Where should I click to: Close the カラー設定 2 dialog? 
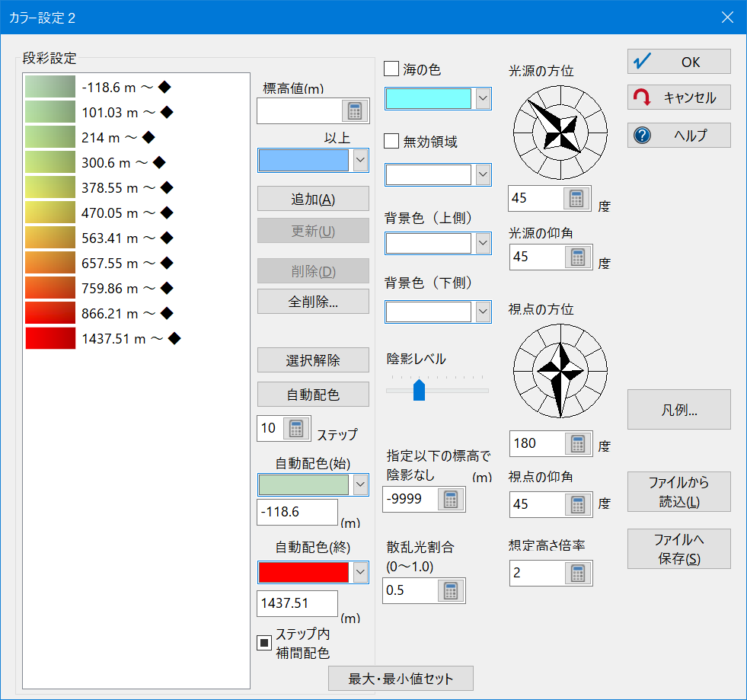(727, 18)
